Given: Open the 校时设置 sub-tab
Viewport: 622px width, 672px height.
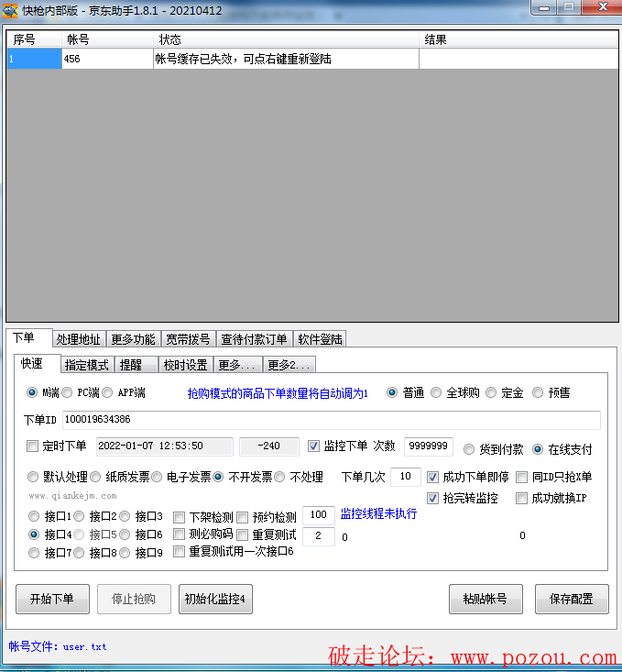Looking at the screenshot, I should 185,365.
